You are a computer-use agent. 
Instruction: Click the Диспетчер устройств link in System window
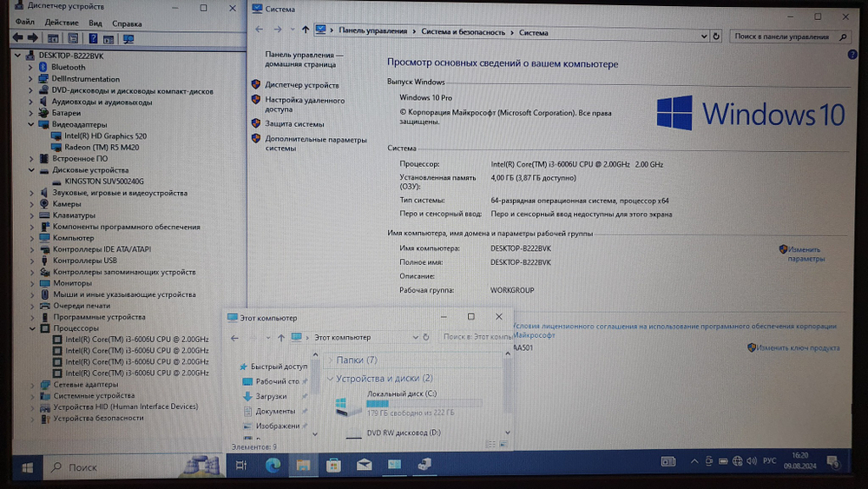pyautogui.click(x=302, y=85)
